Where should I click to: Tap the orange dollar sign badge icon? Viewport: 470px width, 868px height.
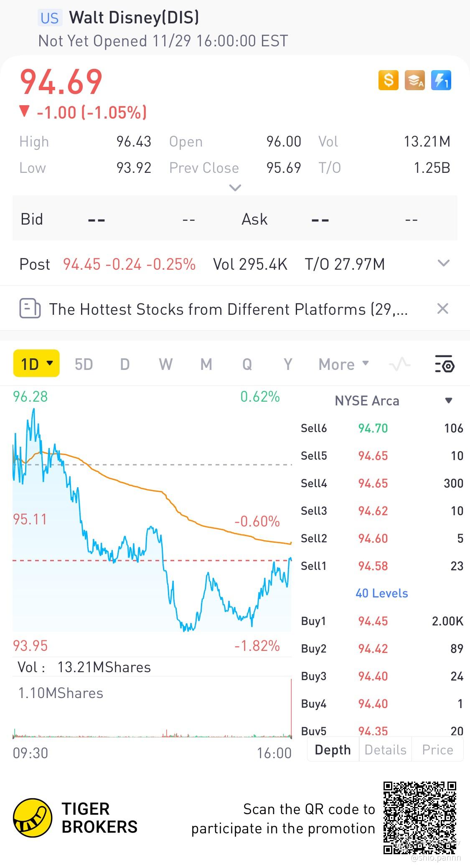click(x=388, y=80)
